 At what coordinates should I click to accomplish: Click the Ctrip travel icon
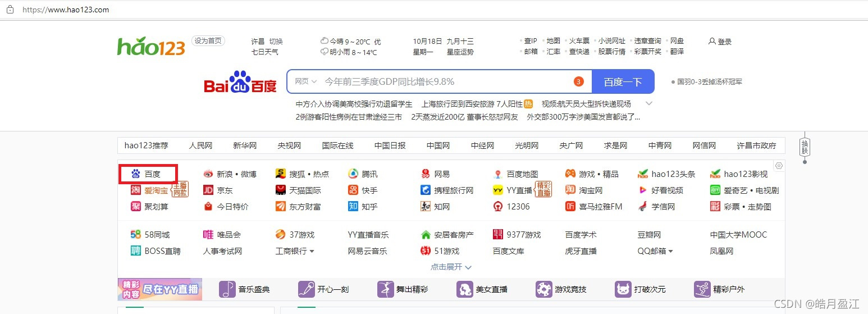tap(425, 190)
